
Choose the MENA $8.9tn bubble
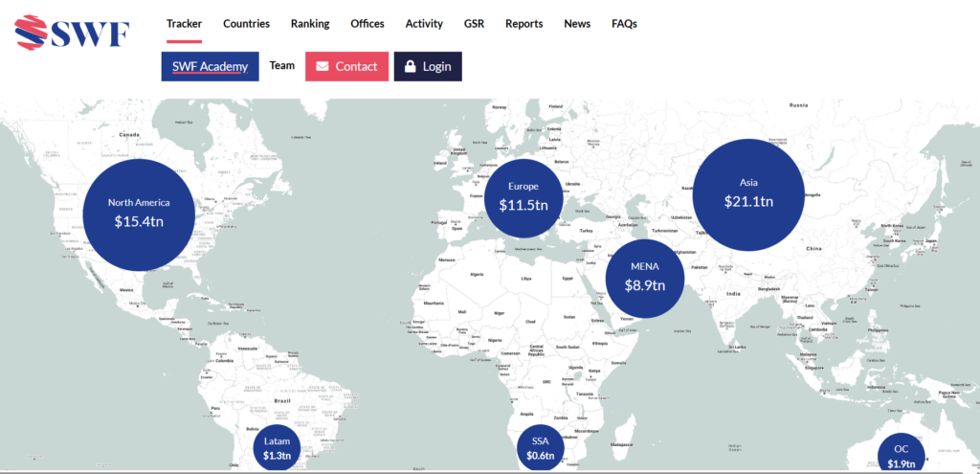[644, 275]
